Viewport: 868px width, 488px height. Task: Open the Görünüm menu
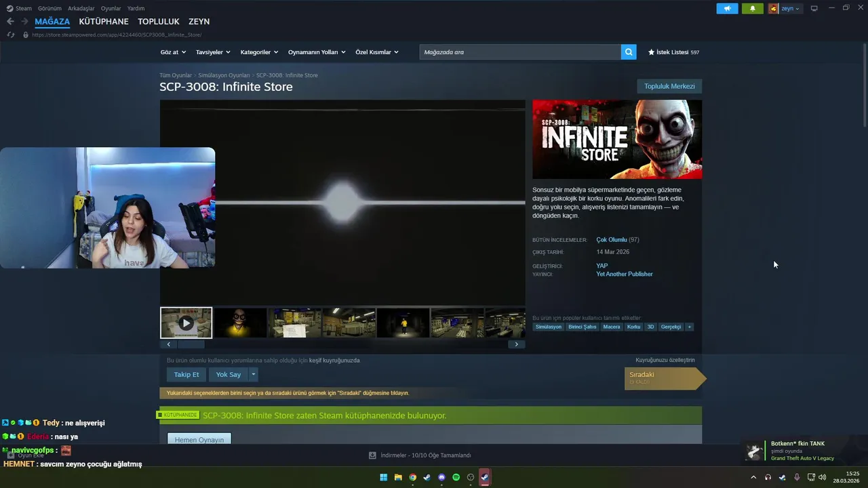[50, 9]
